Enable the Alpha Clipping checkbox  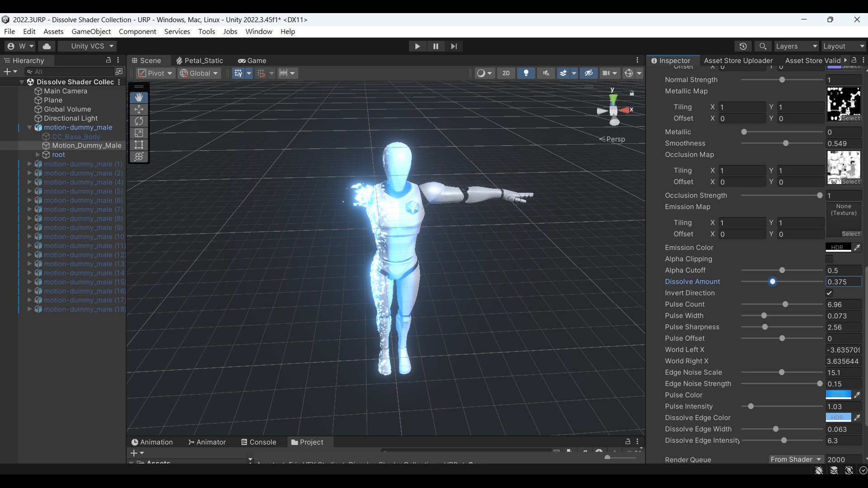click(x=829, y=259)
